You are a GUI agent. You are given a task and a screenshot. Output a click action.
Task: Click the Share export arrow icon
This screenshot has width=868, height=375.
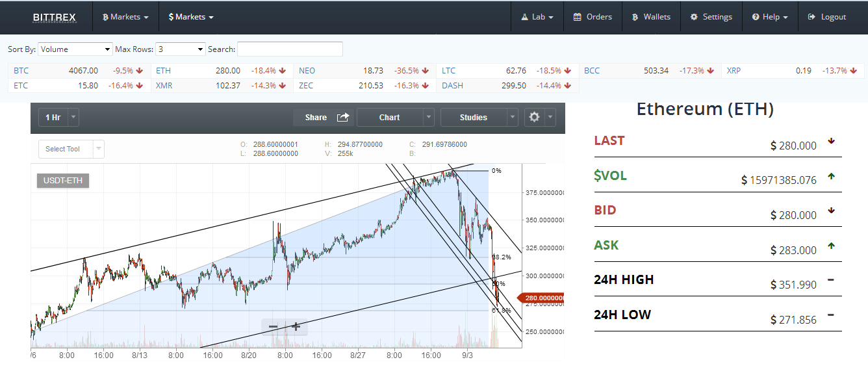343,117
